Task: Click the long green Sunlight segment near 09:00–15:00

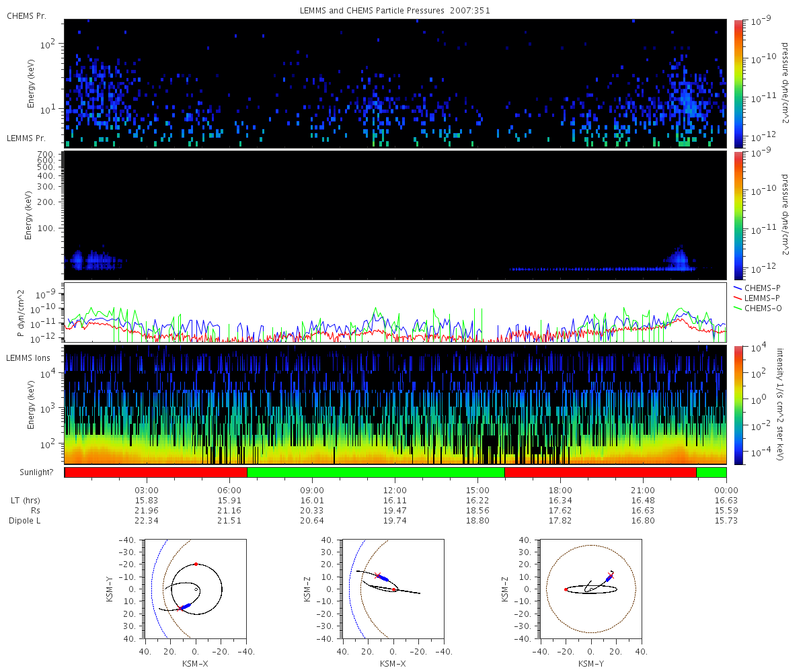Action: (376, 472)
